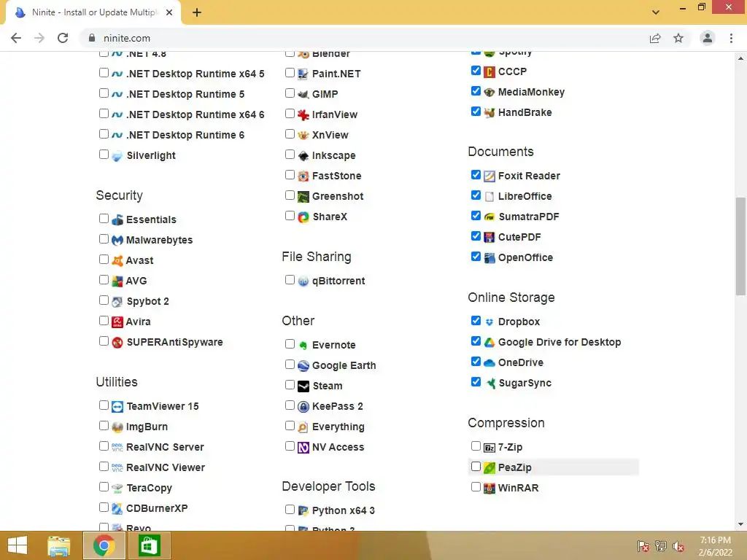This screenshot has width=747, height=560.
Task: Click the WinRAR icon
Action: (x=489, y=488)
